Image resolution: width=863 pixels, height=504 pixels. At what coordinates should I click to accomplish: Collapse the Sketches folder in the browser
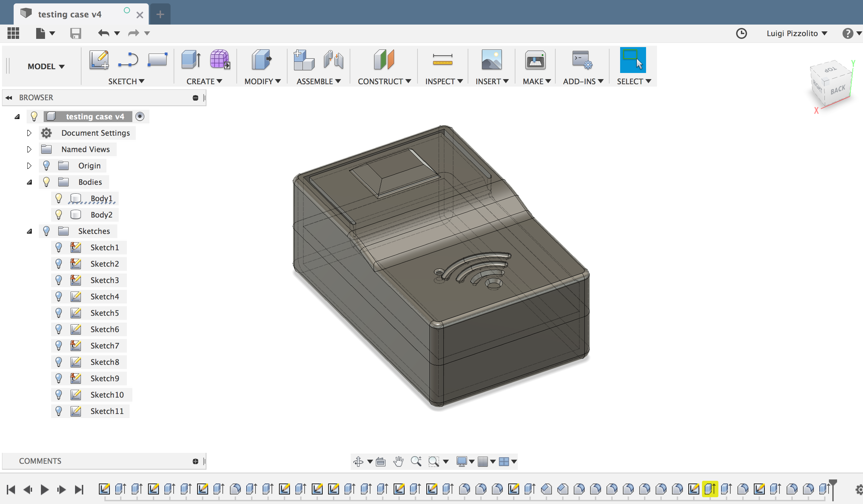point(29,231)
